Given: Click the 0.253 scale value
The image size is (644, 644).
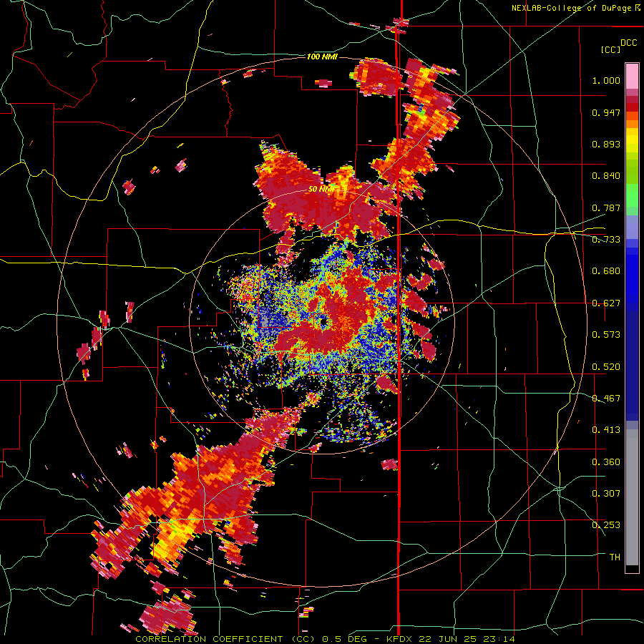Looking at the screenshot, I should 606,525.
